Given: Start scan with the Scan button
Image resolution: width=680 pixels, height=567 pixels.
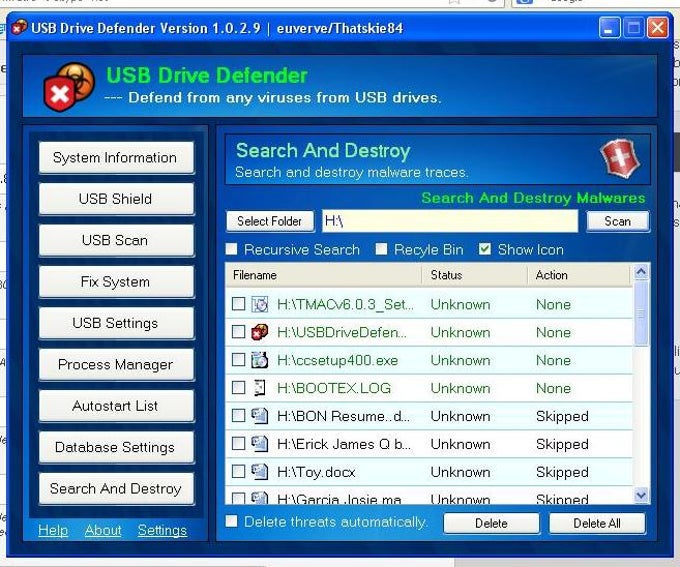Looking at the screenshot, I should tap(618, 221).
